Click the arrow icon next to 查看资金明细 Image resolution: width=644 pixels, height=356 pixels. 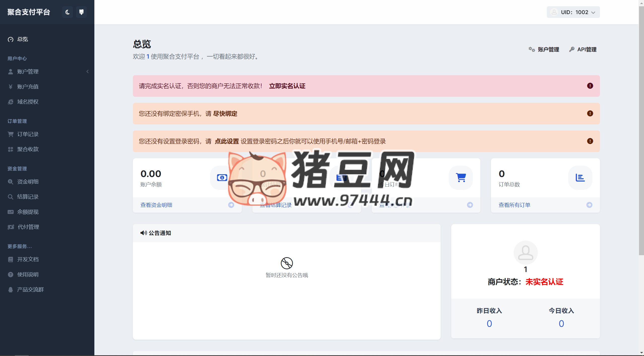point(231,205)
